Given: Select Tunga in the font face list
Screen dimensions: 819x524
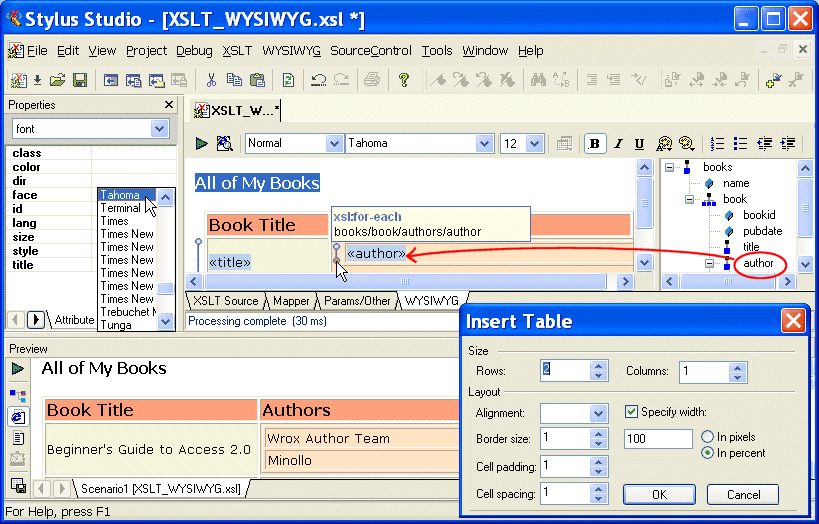Looking at the screenshot, I should click(116, 325).
